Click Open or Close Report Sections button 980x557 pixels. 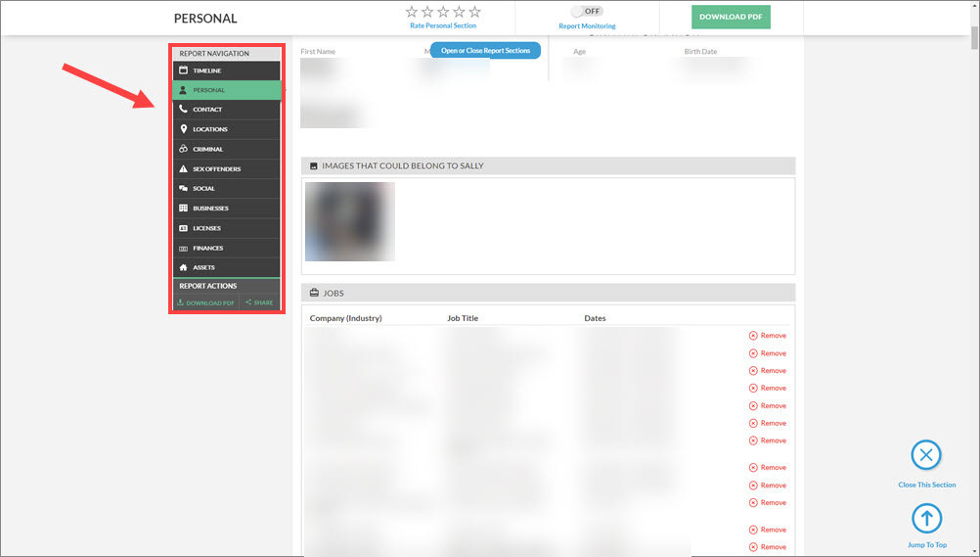pos(485,51)
